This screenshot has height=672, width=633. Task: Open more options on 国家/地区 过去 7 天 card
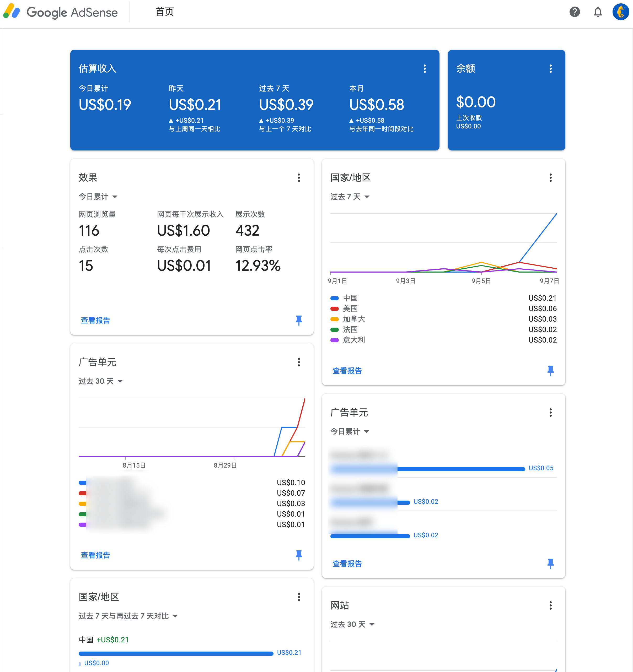(x=550, y=178)
